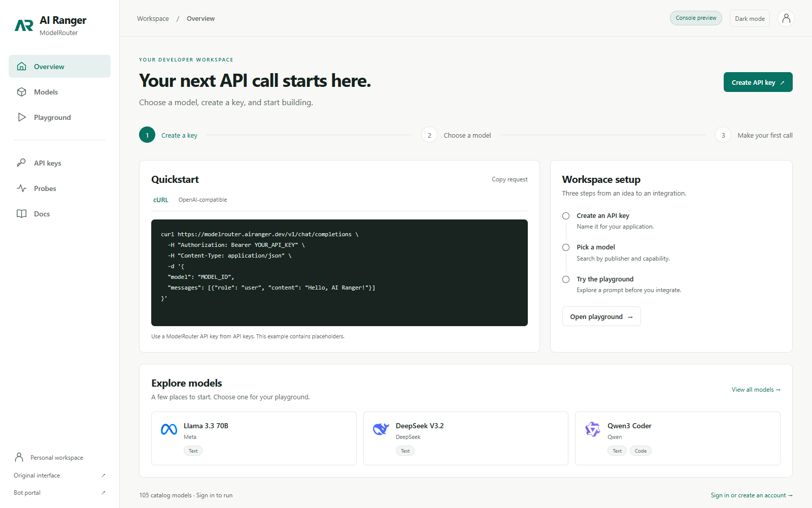
Task: Click step 3 Make your first call
Action: 754,135
